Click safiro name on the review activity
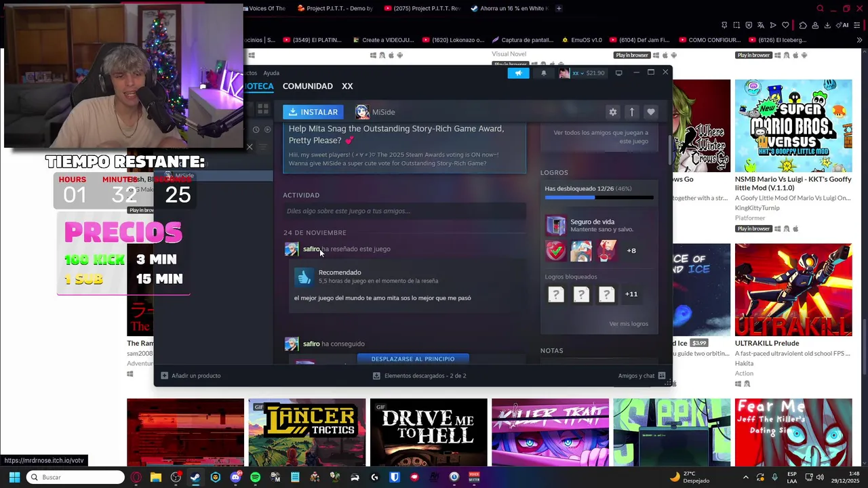 click(x=311, y=249)
